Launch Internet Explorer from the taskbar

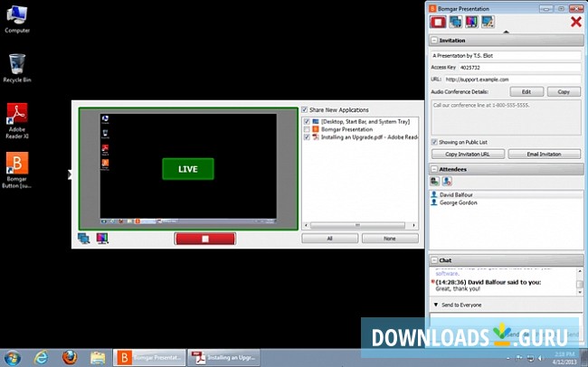tap(41, 358)
